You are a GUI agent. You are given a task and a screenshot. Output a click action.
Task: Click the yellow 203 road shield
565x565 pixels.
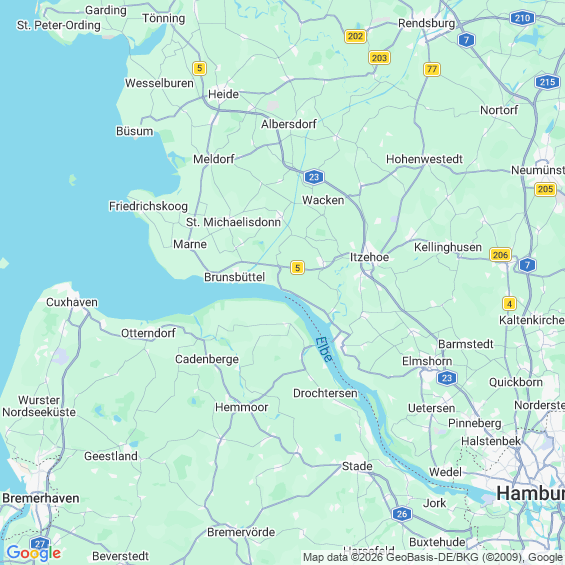click(x=379, y=58)
